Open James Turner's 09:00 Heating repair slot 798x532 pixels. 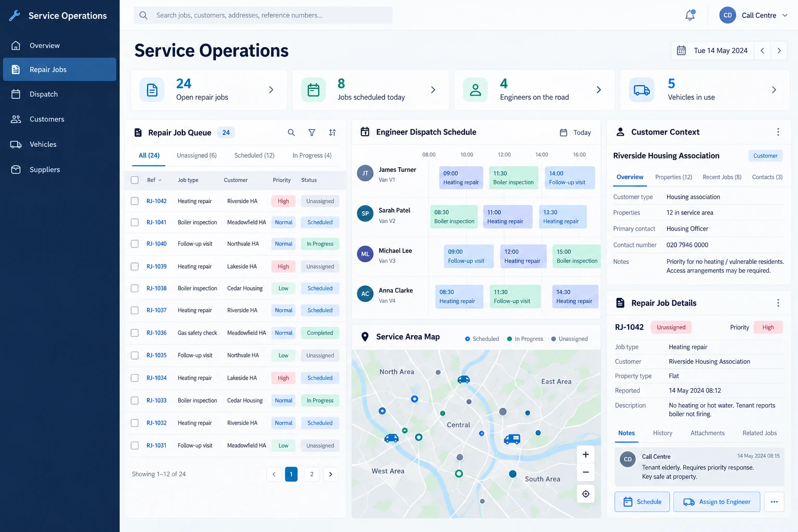[461, 178]
